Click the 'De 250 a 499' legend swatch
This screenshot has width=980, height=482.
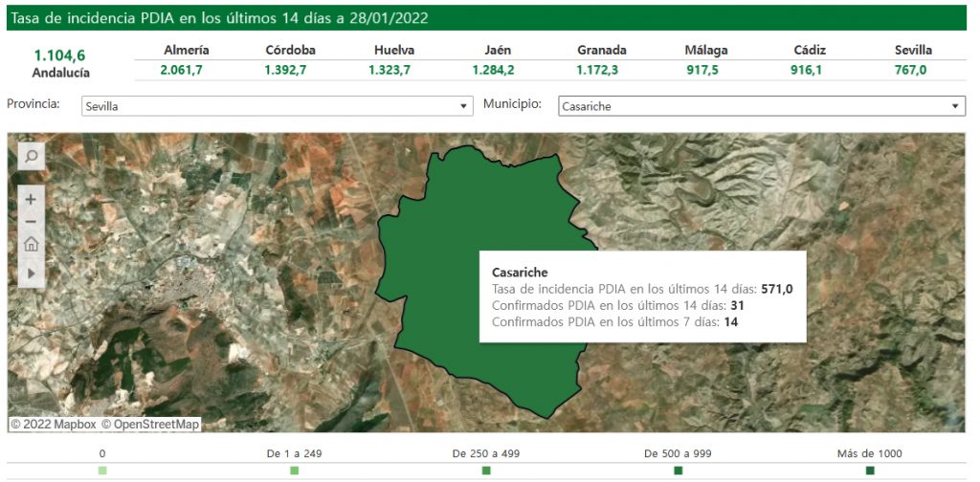pos(486,471)
